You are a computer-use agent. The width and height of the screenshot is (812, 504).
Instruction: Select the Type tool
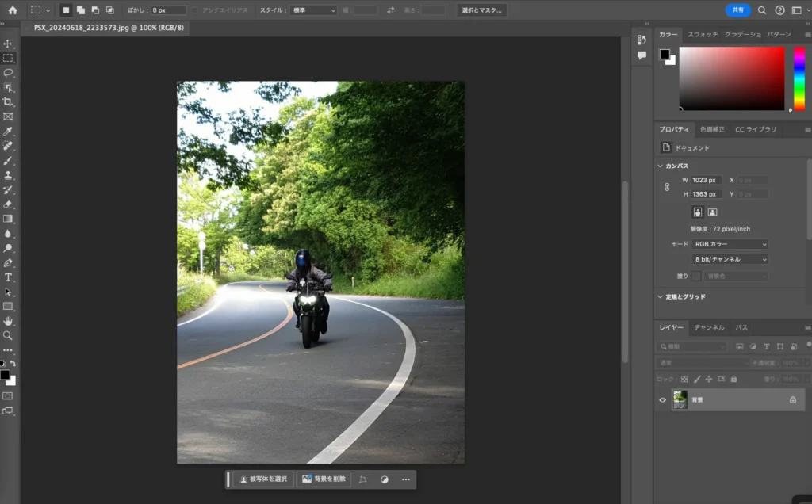point(8,277)
